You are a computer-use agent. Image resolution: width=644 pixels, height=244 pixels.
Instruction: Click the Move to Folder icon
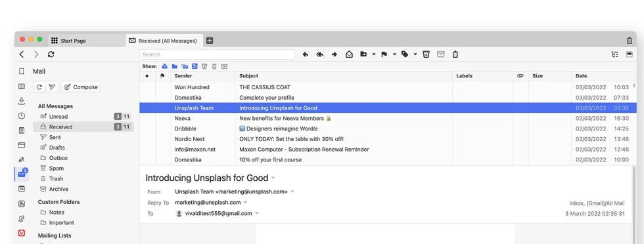(363, 54)
